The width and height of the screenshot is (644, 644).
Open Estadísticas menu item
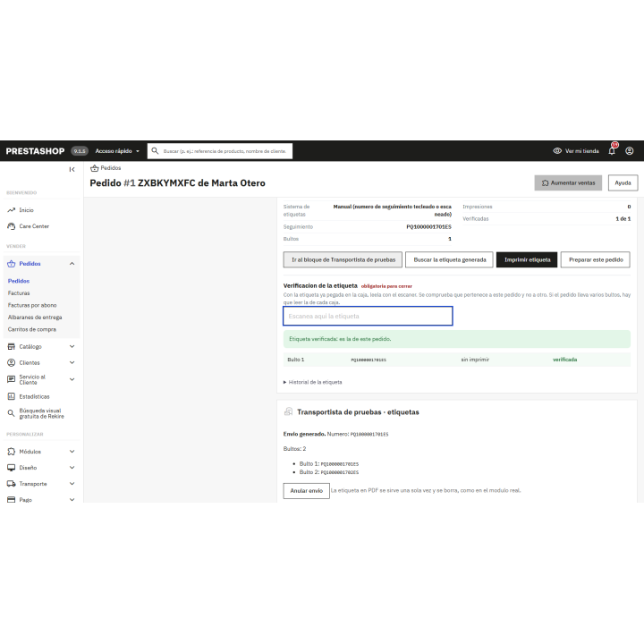point(35,397)
